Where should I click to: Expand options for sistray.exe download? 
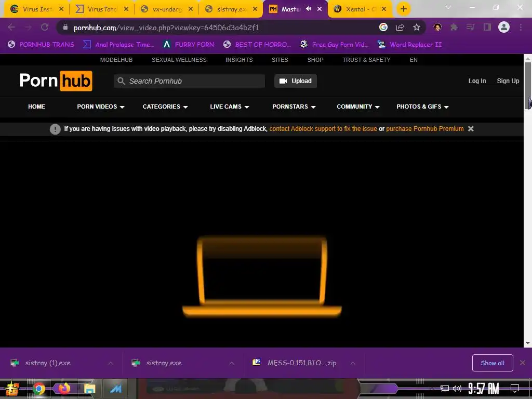coord(232,363)
